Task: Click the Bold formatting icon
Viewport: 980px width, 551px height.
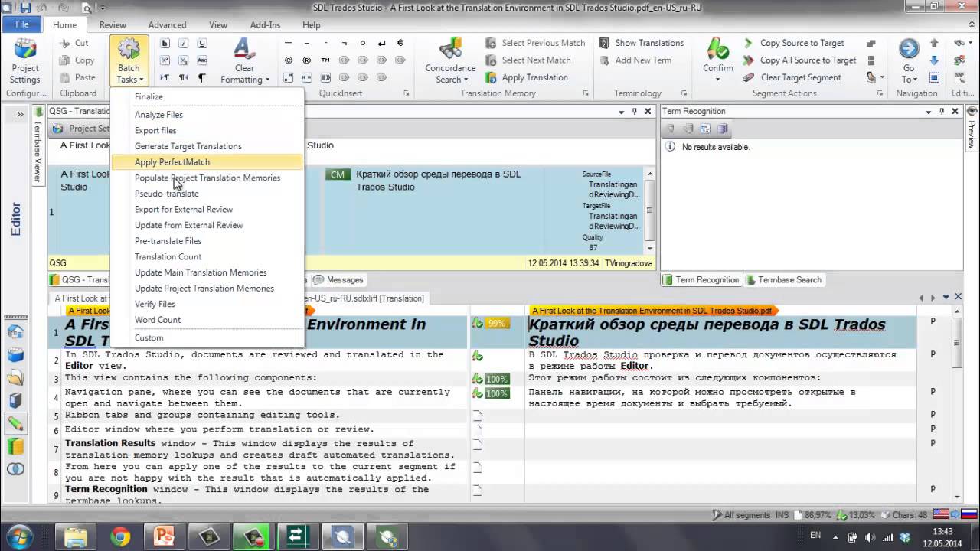Action: click(165, 44)
